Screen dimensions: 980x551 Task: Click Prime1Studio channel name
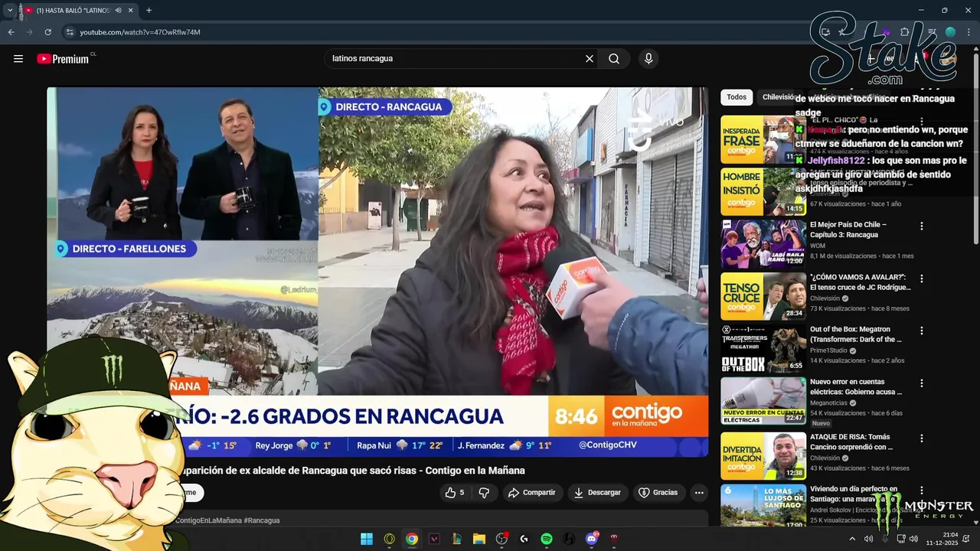828,350
